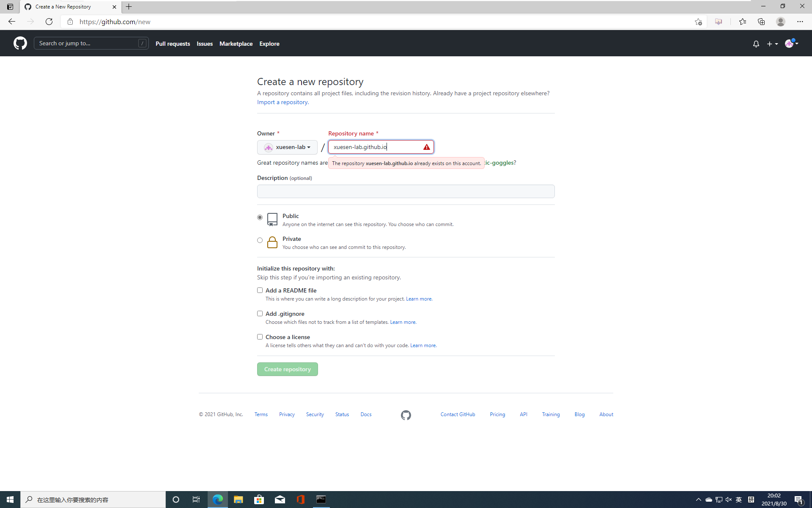
Task: Refresh the page
Action: 49,22
